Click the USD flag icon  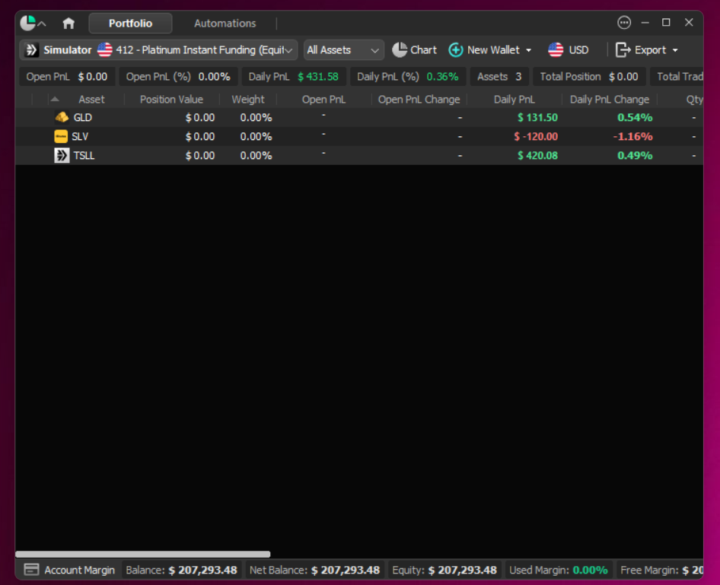(556, 50)
